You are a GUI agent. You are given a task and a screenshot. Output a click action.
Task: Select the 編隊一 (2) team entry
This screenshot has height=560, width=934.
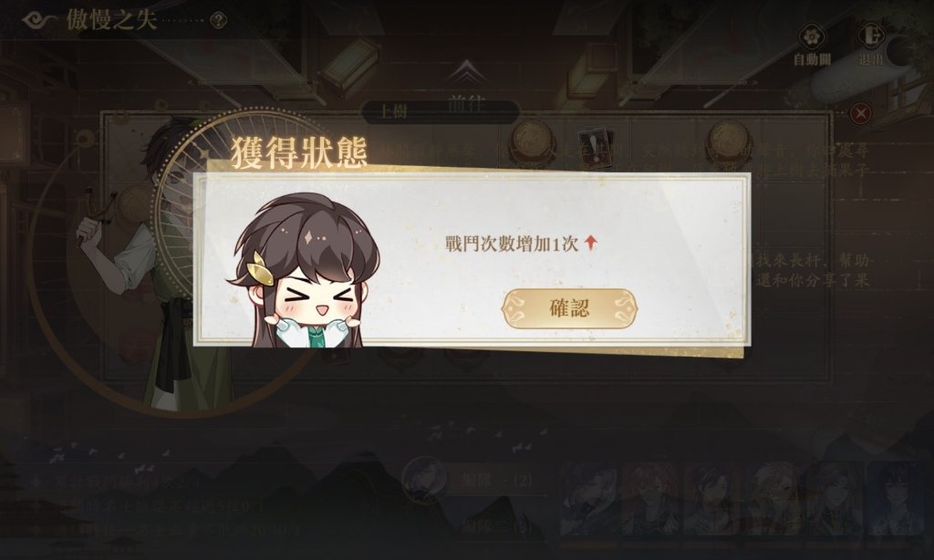(498, 480)
